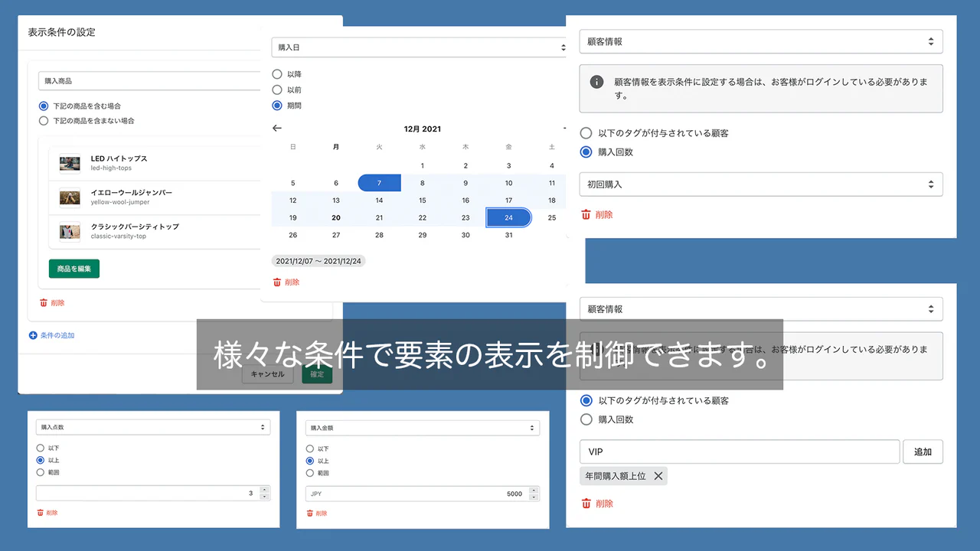Click the led-high-tops product handle text

click(111, 168)
